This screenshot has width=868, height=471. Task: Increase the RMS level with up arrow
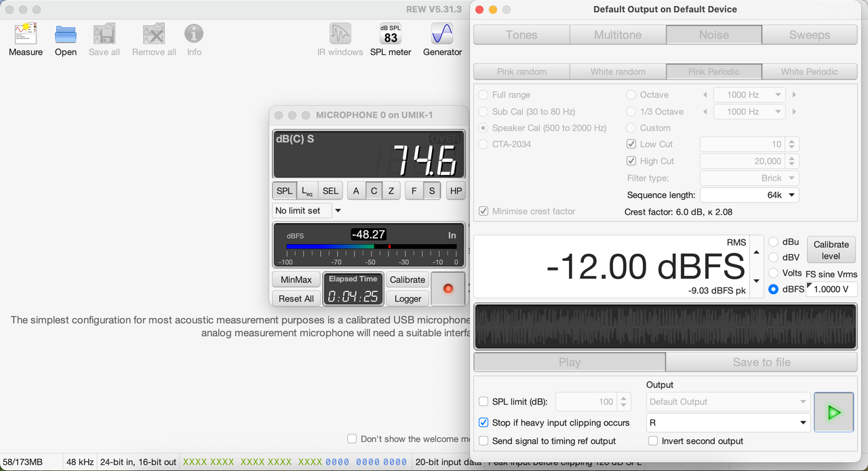tap(756, 253)
